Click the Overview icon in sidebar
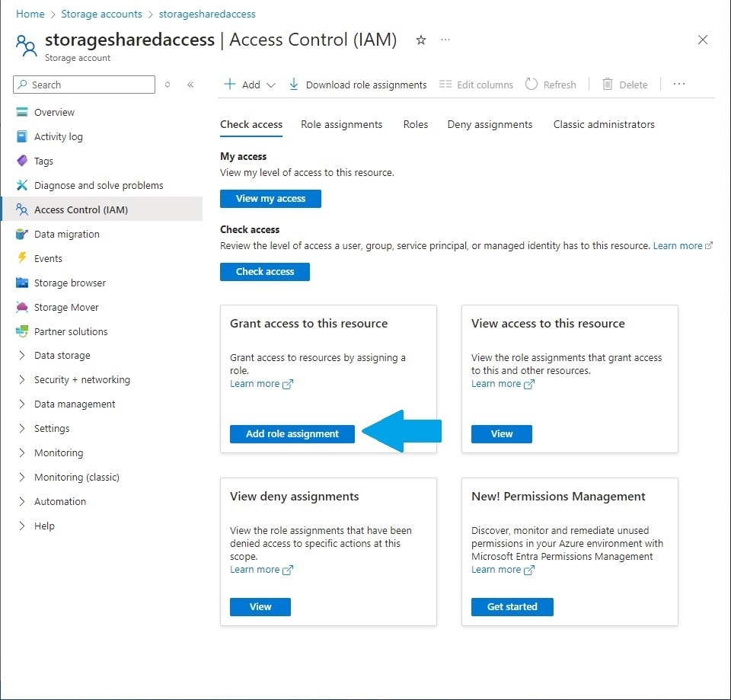 22,113
